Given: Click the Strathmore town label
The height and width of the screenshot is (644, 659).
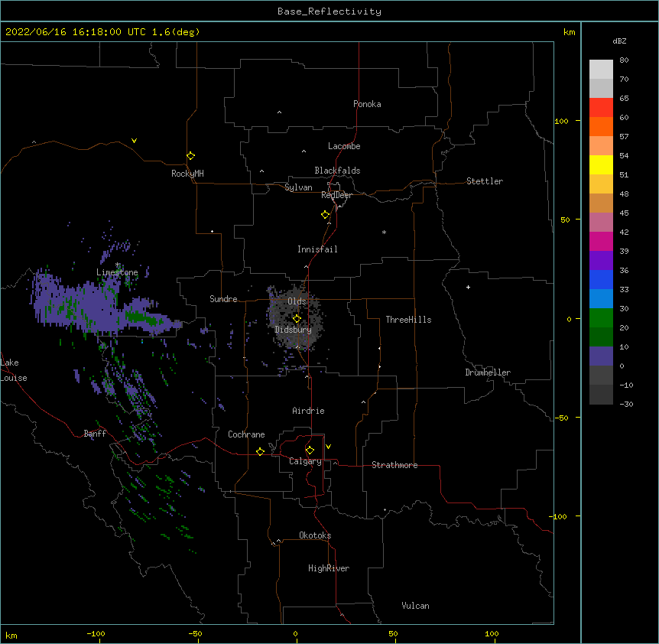Looking at the screenshot, I should (x=394, y=465).
